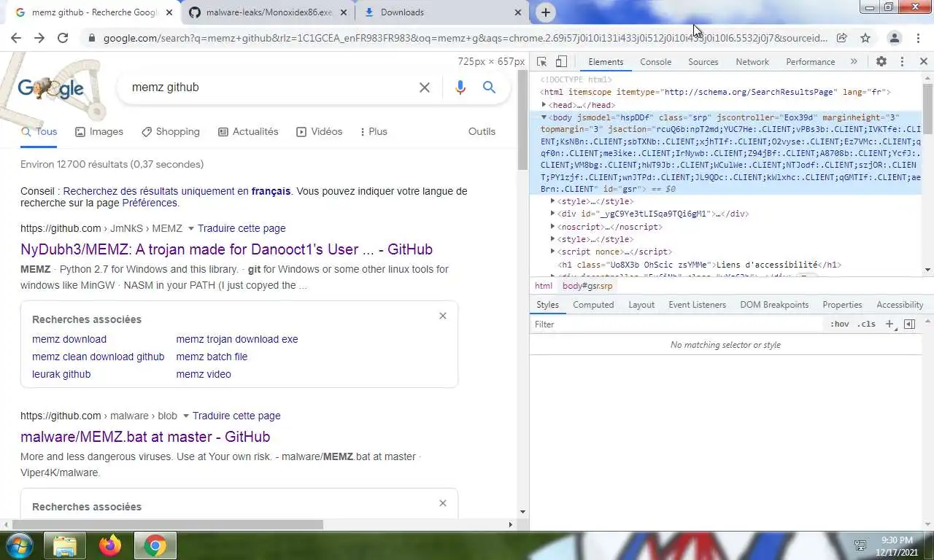Activate DevTools inspect element picker

[542, 62]
